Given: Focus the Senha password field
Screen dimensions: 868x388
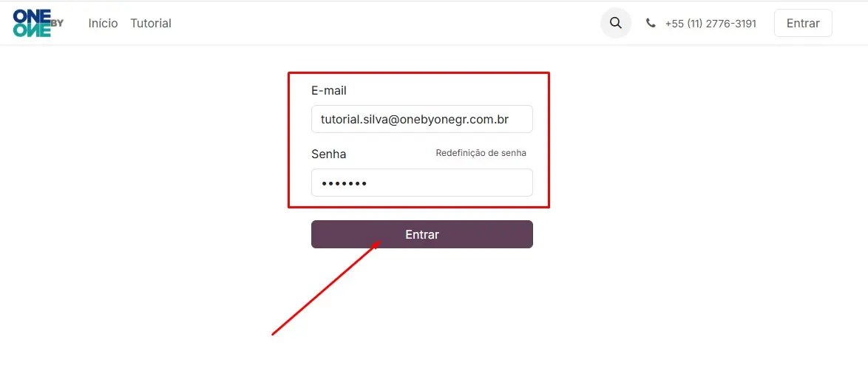Looking at the screenshot, I should click(x=422, y=183).
